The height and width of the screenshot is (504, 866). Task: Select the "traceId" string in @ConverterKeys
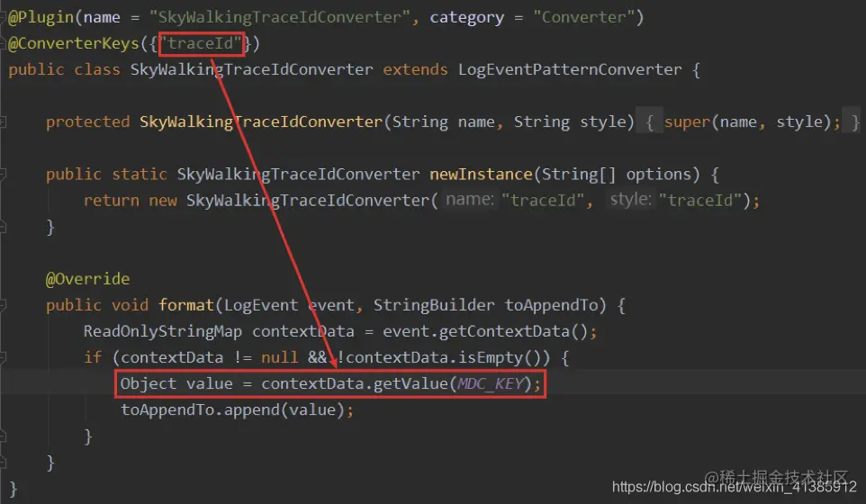201,43
